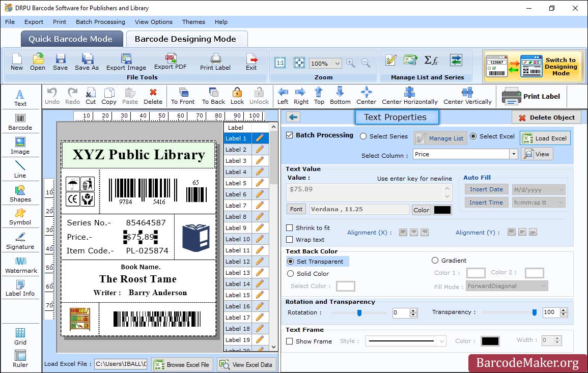Click the Delete Object button
The image size is (588, 373).
tap(546, 118)
